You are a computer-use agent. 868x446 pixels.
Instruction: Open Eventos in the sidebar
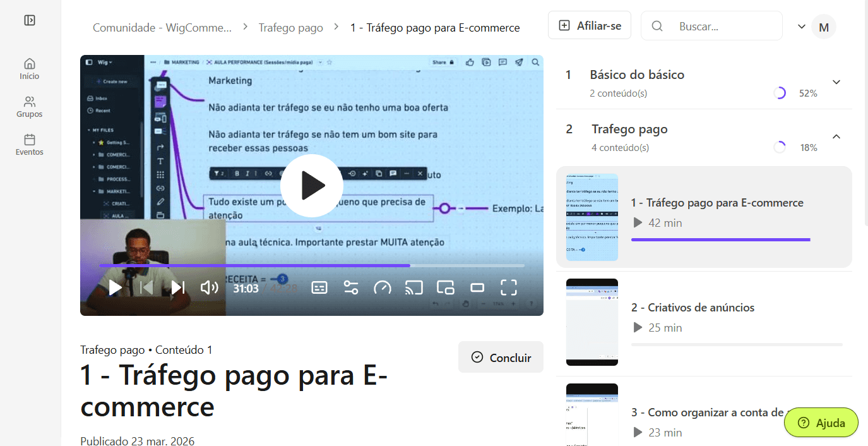point(30,145)
